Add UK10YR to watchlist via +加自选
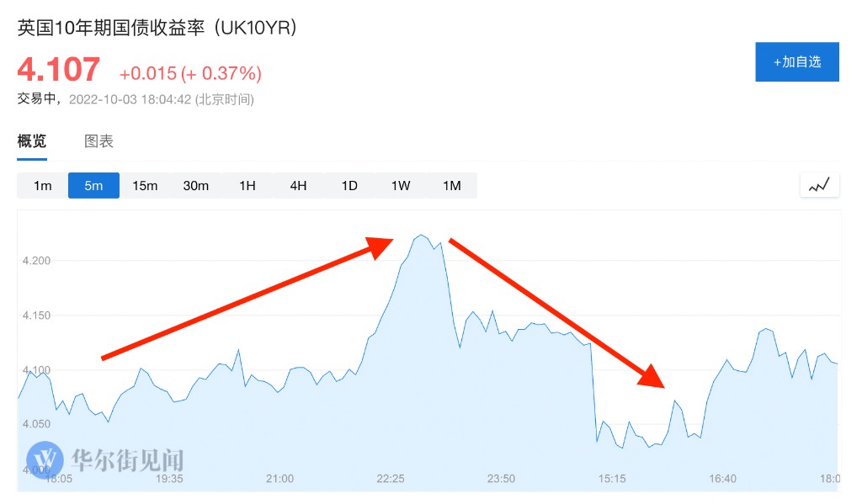Image resolution: width=862 pixels, height=504 pixels. [x=796, y=62]
